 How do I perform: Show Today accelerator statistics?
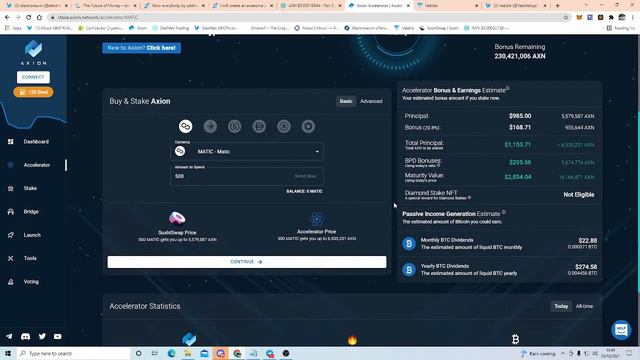(561, 306)
